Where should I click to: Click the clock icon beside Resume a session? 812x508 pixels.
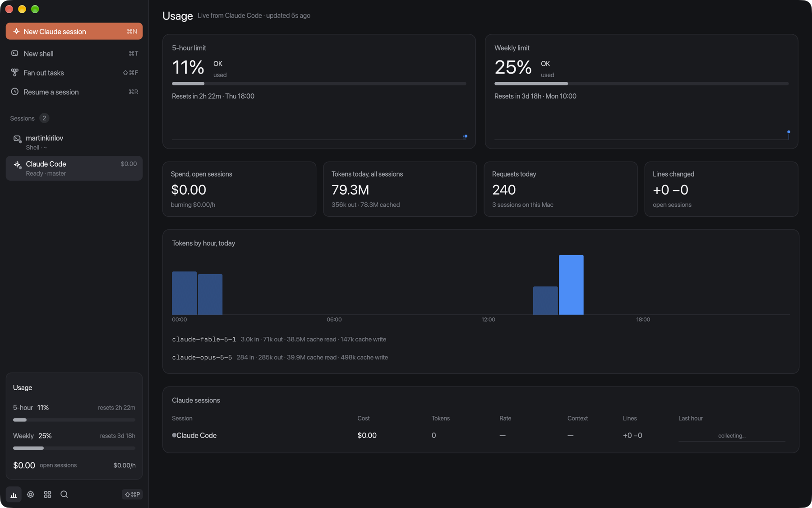15,92
